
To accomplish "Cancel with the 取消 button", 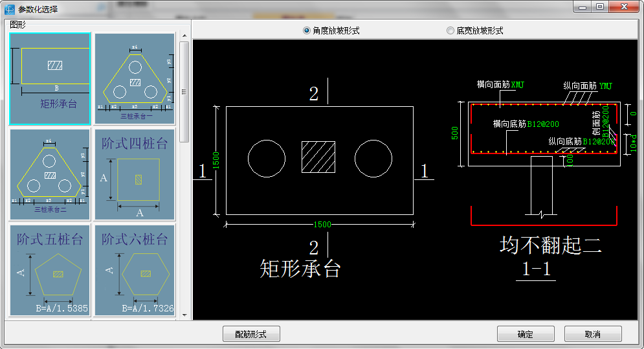I will (593, 334).
